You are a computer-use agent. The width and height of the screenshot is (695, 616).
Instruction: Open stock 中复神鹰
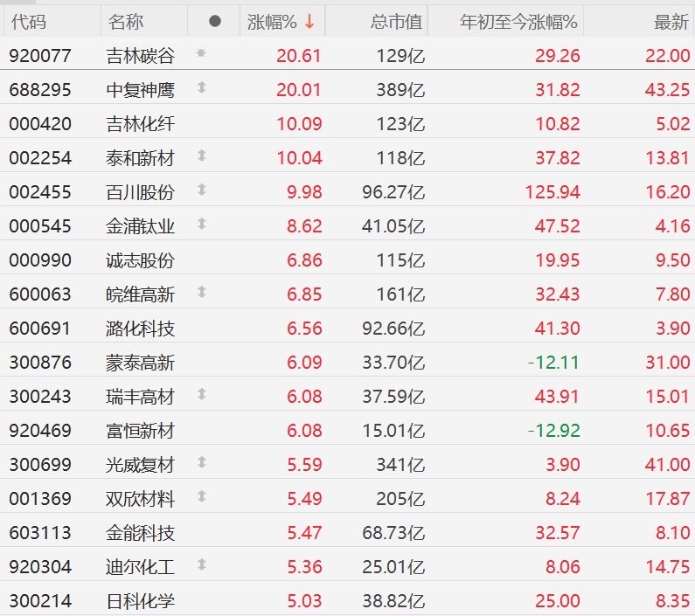(x=140, y=90)
